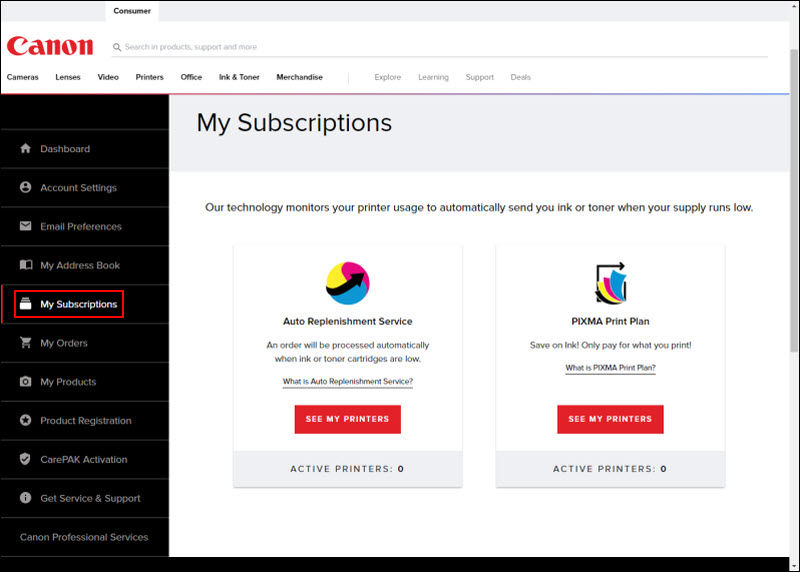Image resolution: width=800 pixels, height=572 pixels.
Task: Click the Dashboard home icon
Action: [26, 149]
